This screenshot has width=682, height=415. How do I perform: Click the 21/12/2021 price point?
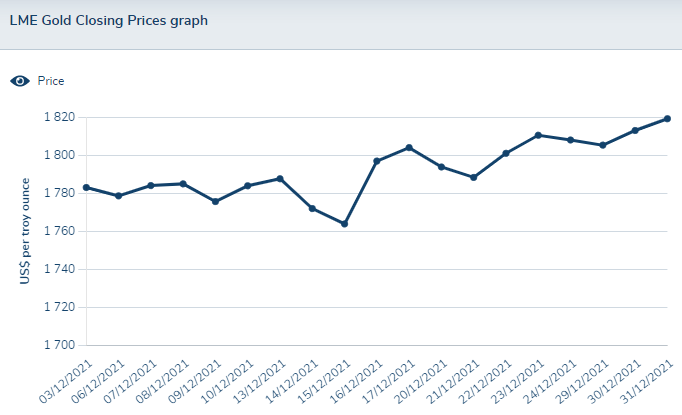[473, 177]
